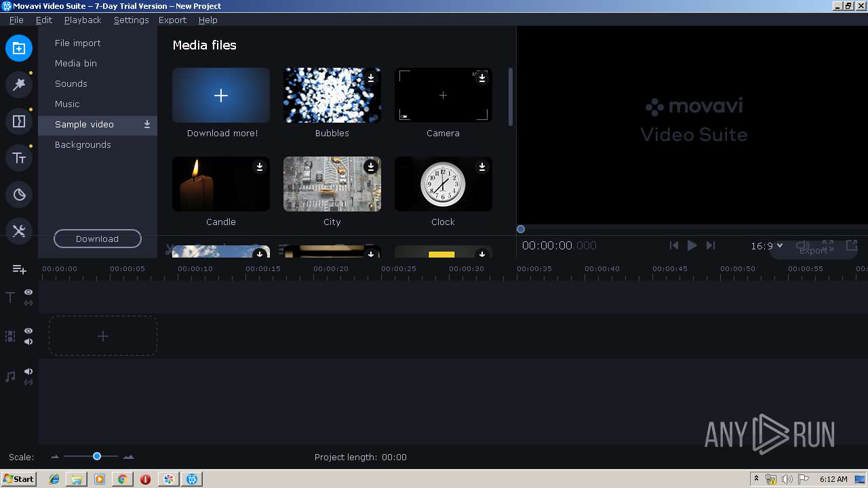Click the add media placeholder on video track

click(x=103, y=336)
